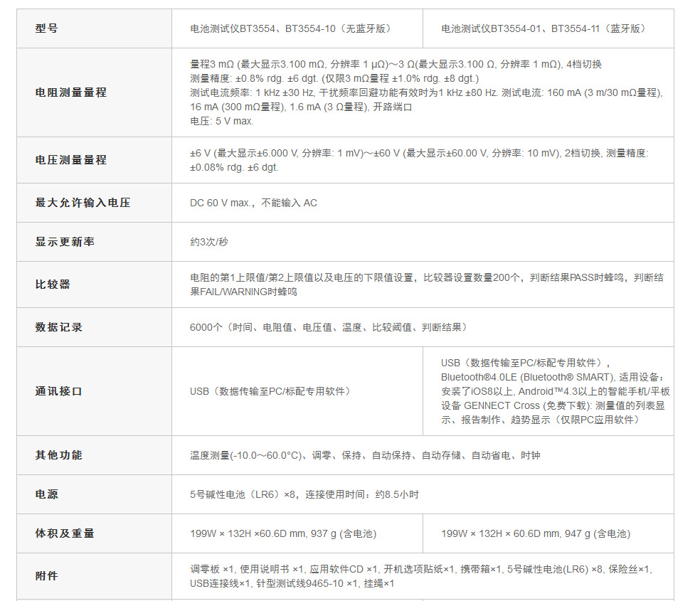The height and width of the screenshot is (601, 700).
Task: Click the Bluetooth®4.0LE (Bluetooth® SMART) line
Action: pyautogui.click(x=553, y=377)
